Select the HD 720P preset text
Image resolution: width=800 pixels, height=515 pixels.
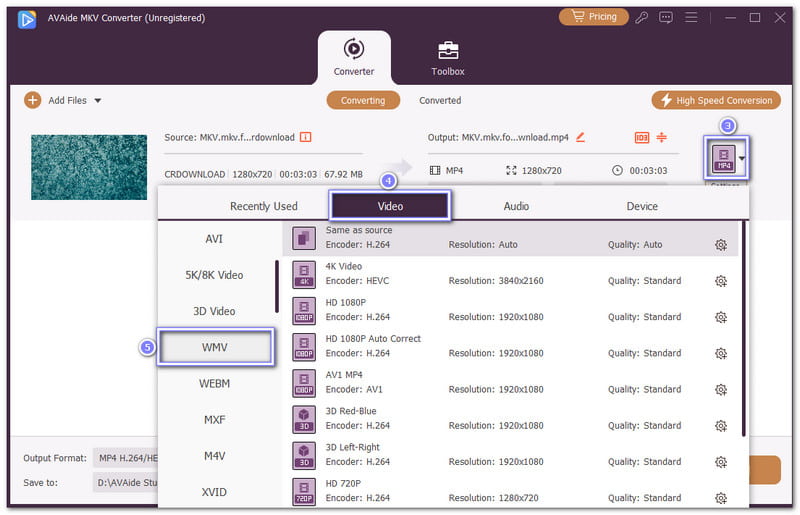point(343,483)
